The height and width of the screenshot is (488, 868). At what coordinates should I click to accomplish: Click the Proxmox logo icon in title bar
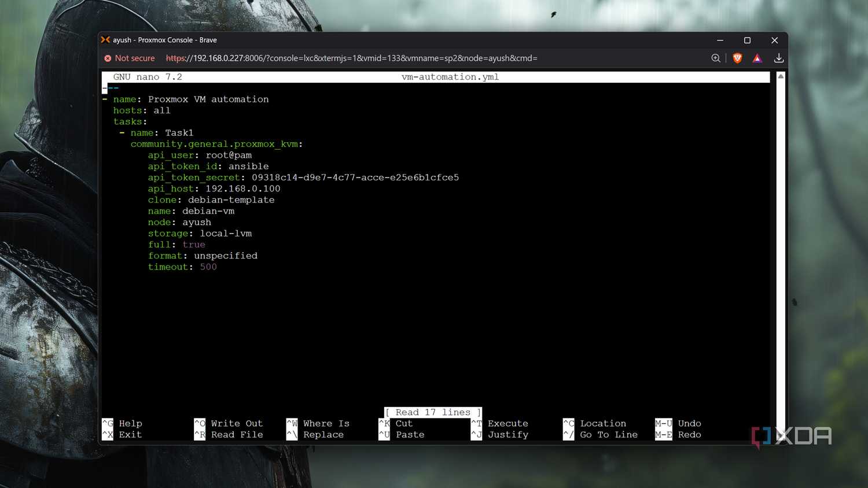(x=105, y=40)
